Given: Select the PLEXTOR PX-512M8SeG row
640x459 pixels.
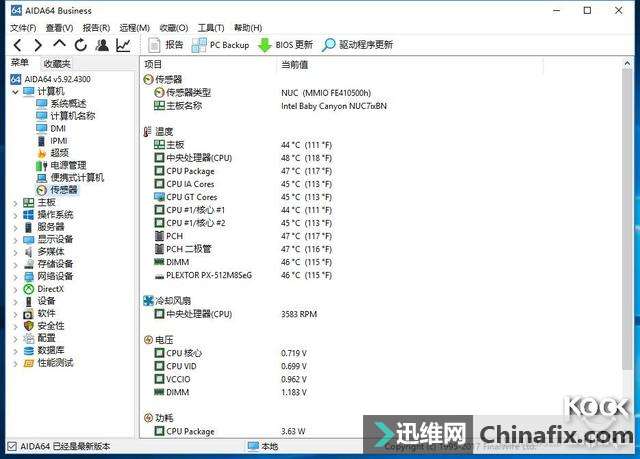Looking at the screenshot, I should 243,275.
